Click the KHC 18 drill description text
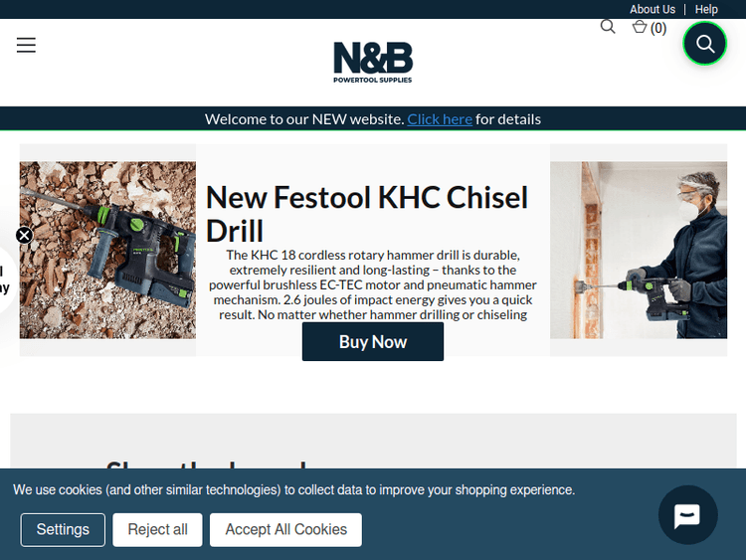 tap(373, 284)
